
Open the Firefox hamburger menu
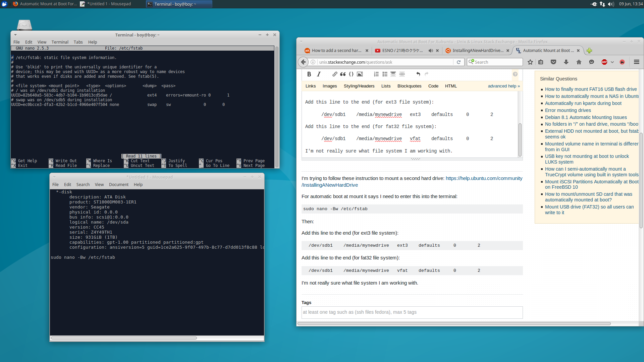coord(637,62)
